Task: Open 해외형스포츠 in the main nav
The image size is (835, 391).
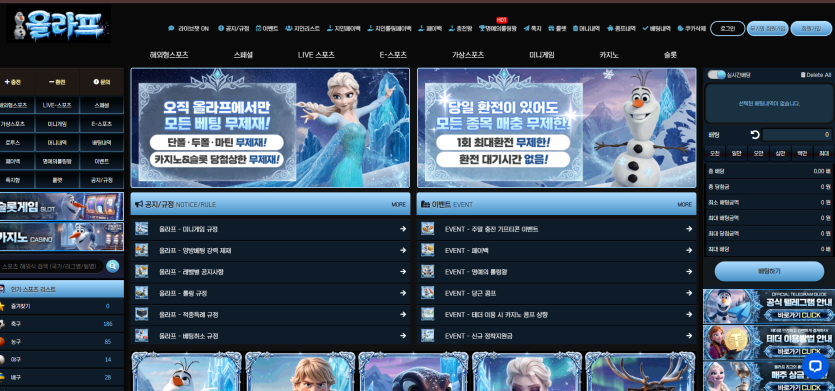Action: [x=169, y=55]
